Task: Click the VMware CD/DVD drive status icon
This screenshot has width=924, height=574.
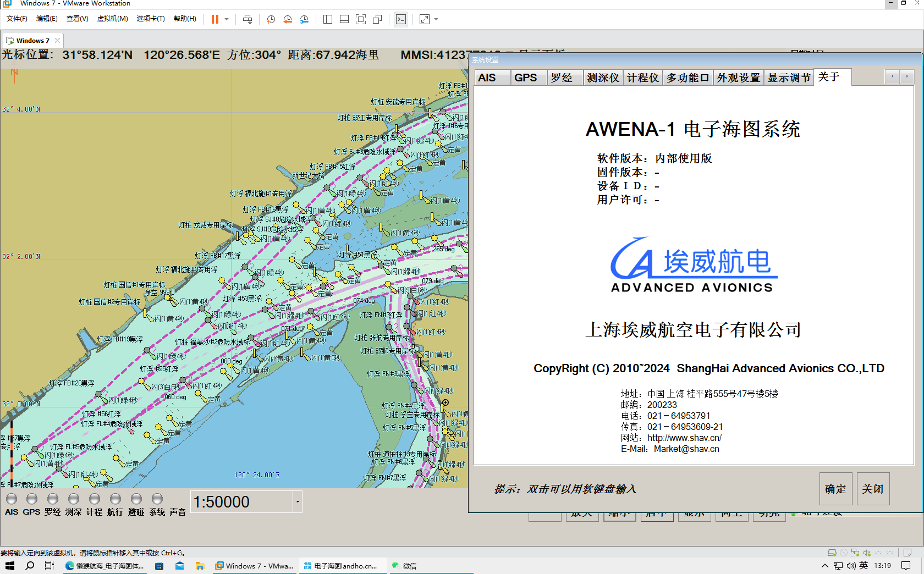Action: click(x=844, y=553)
